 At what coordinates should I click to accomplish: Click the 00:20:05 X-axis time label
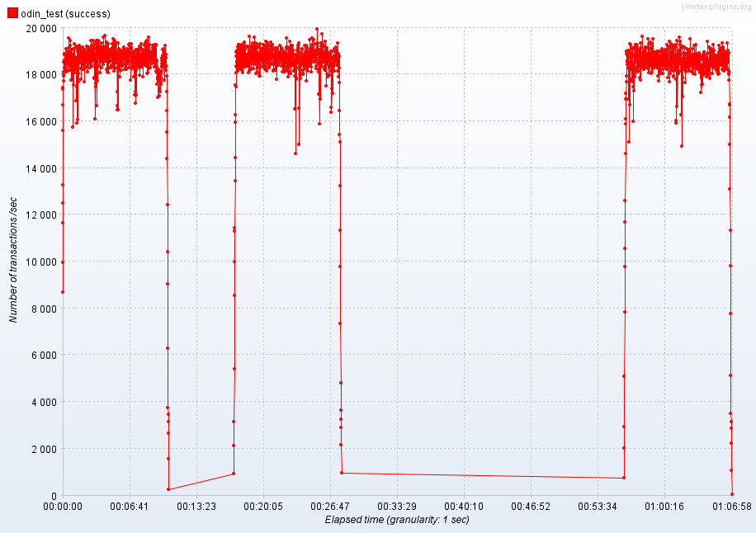(x=263, y=507)
